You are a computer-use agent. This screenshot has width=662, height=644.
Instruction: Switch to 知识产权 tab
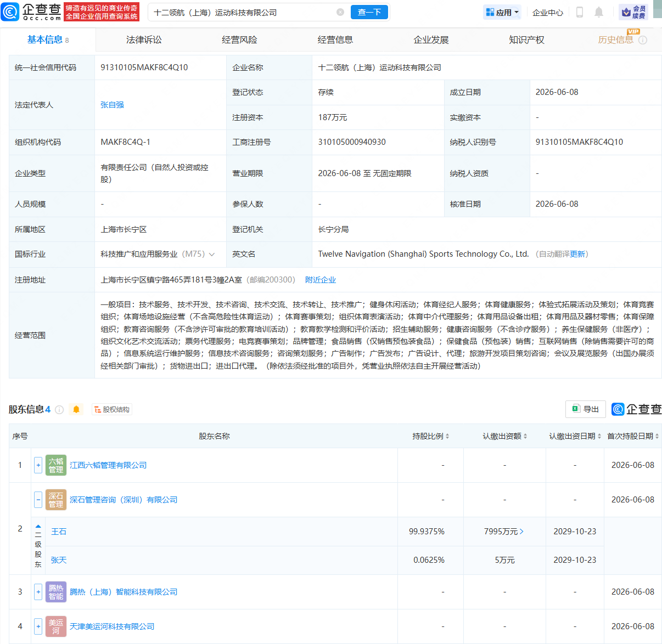526,40
